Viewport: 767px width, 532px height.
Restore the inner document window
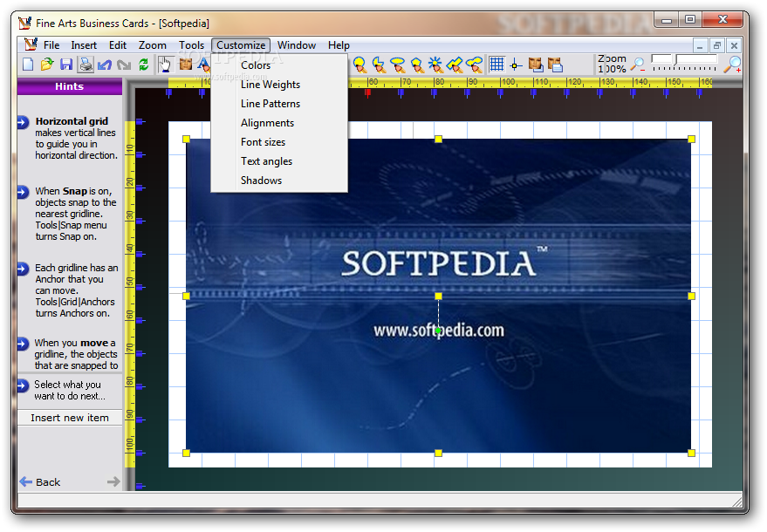(x=717, y=45)
